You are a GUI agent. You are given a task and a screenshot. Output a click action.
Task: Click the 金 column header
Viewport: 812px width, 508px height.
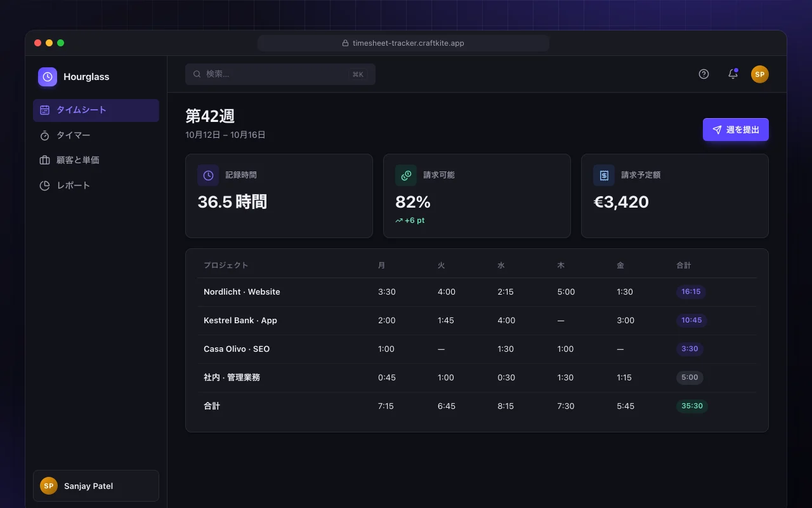point(620,265)
